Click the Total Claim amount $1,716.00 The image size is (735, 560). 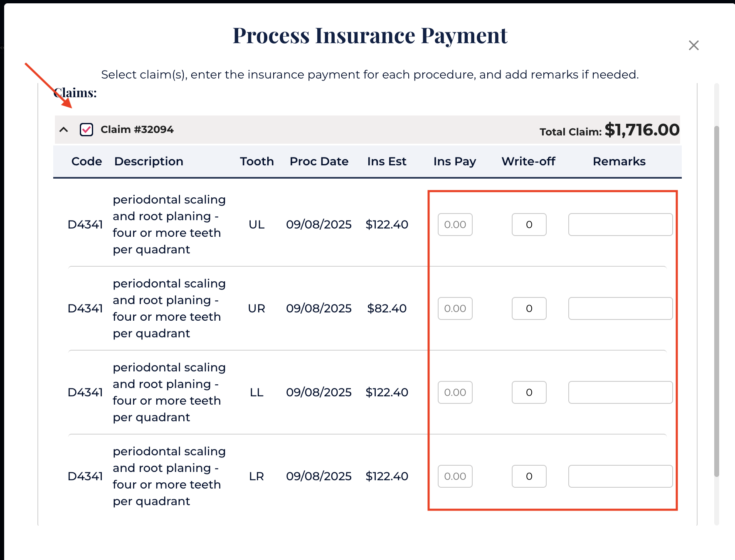tap(642, 130)
